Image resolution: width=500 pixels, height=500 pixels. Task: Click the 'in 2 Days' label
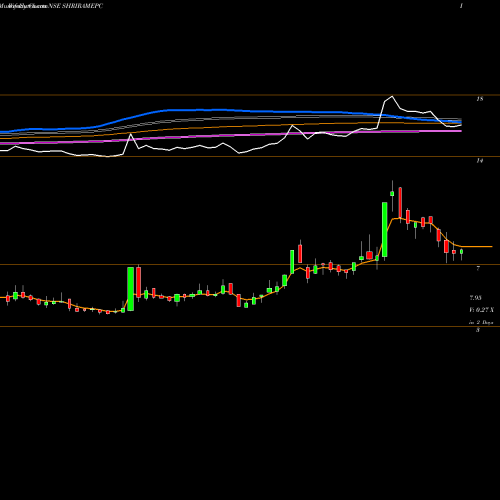click(x=481, y=323)
